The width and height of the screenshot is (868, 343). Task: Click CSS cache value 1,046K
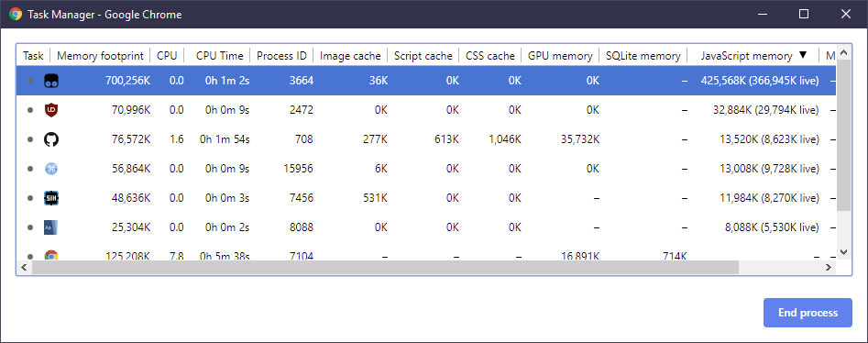(x=505, y=139)
